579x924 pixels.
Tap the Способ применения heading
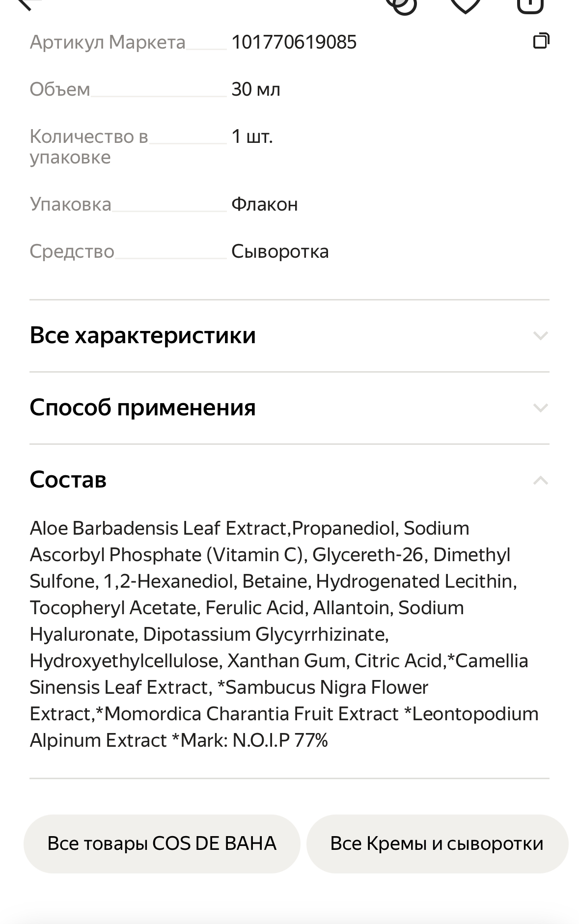[x=142, y=408]
